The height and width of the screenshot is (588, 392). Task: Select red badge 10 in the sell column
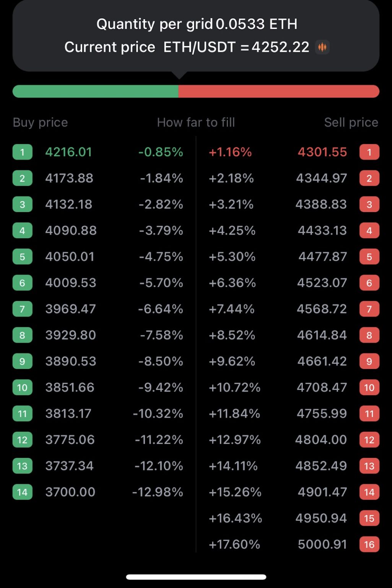click(369, 387)
